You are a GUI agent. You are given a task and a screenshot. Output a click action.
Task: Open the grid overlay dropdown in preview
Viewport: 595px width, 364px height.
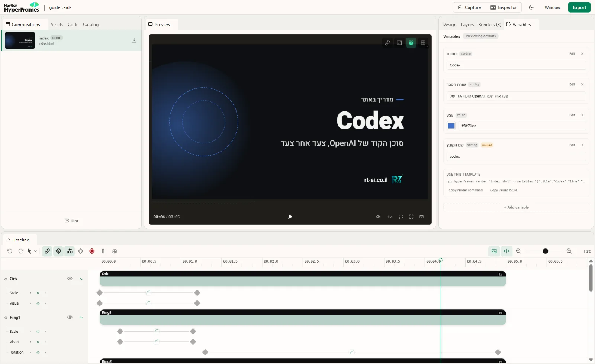(x=423, y=43)
